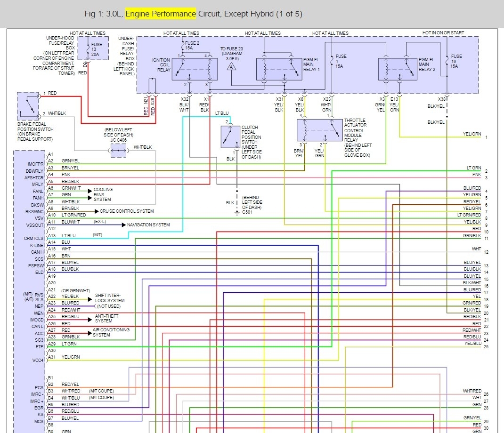Click the PGM-FI Main Relay 1 symbol

(279, 69)
